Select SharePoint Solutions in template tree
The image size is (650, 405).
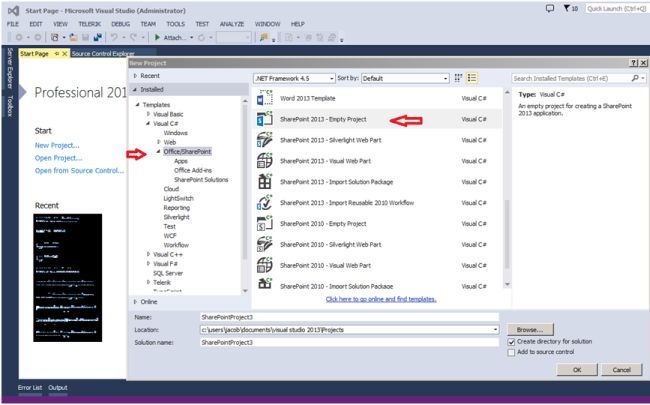(201, 179)
